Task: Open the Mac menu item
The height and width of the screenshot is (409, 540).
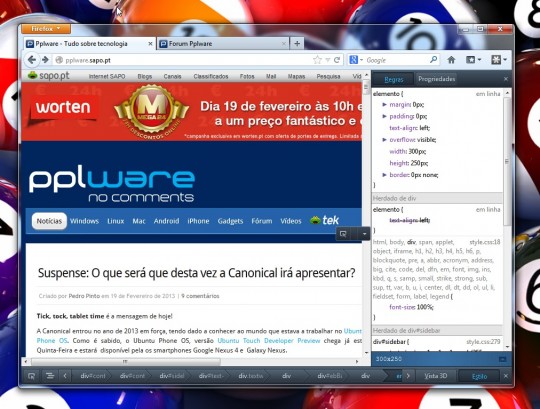Action: pyautogui.click(x=139, y=221)
